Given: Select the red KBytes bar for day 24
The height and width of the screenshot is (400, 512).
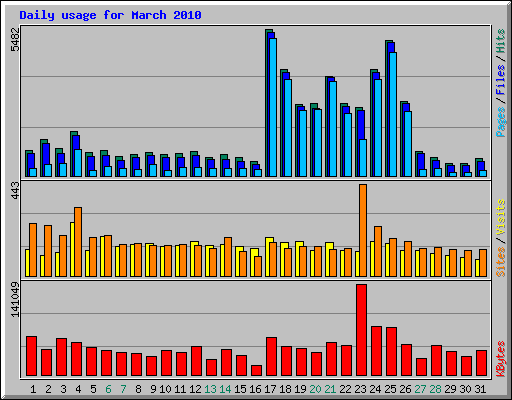Looking at the screenshot, I should [x=376, y=351].
